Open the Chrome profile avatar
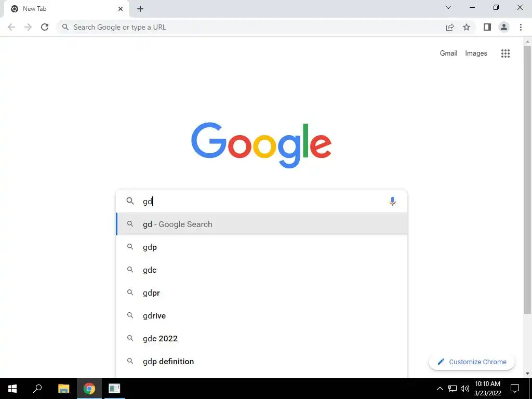 (504, 27)
